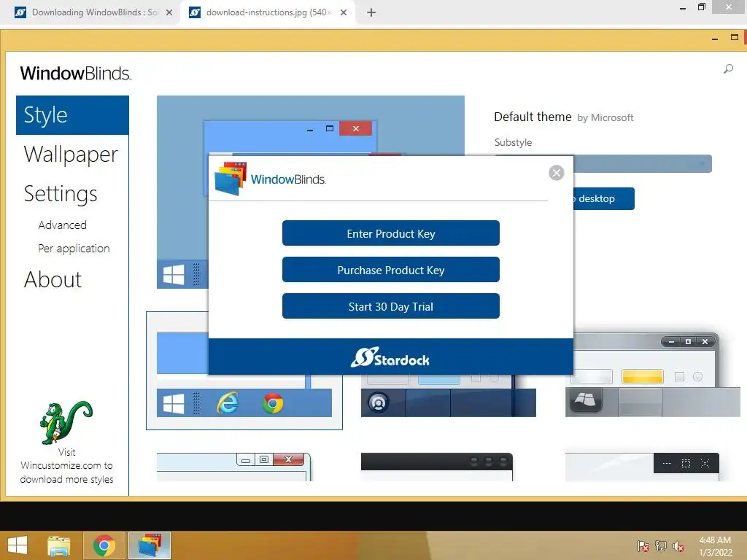
Task: Start the 30 Day Trial
Action: pos(391,306)
